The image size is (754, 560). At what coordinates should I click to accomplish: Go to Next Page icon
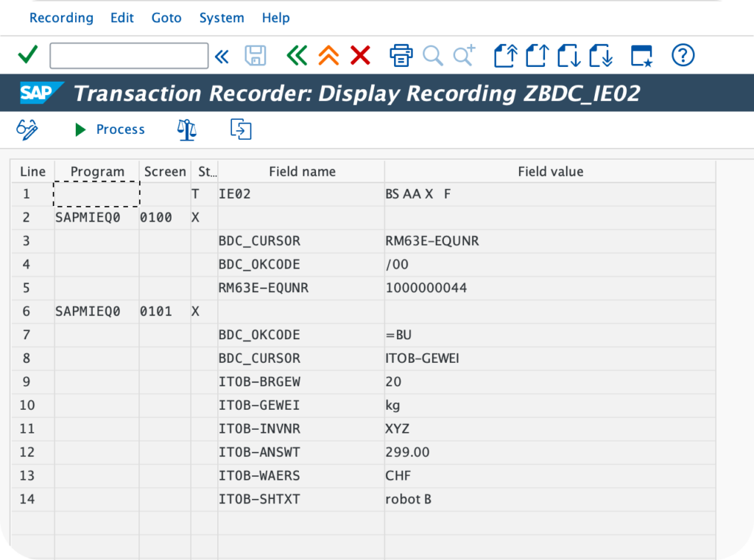pyautogui.click(x=569, y=55)
